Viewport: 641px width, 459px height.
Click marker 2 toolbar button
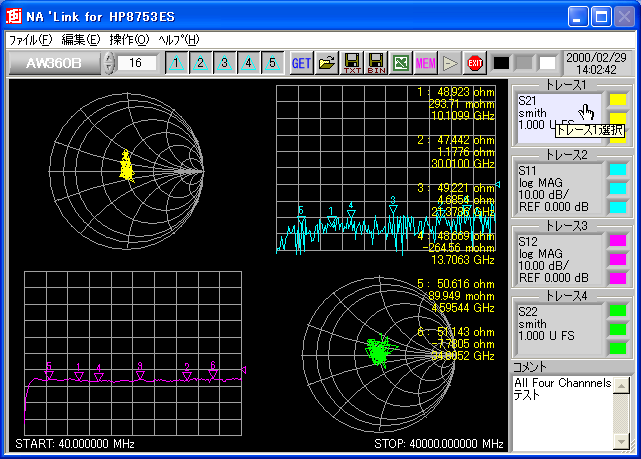pos(200,63)
